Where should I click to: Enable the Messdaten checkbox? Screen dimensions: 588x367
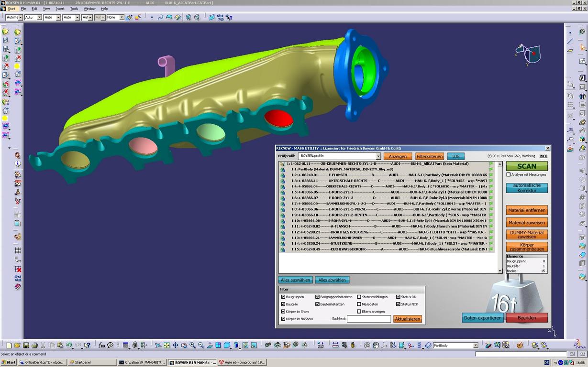pyautogui.click(x=359, y=304)
